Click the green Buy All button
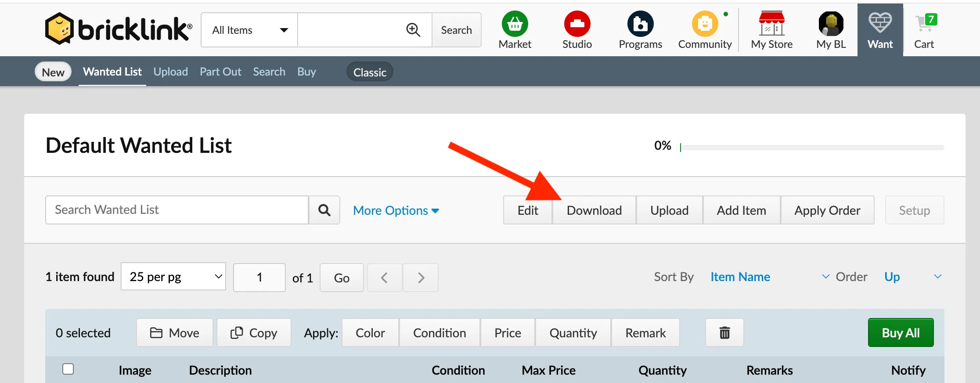The height and width of the screenshot is (383, 980). coord(901,333)
